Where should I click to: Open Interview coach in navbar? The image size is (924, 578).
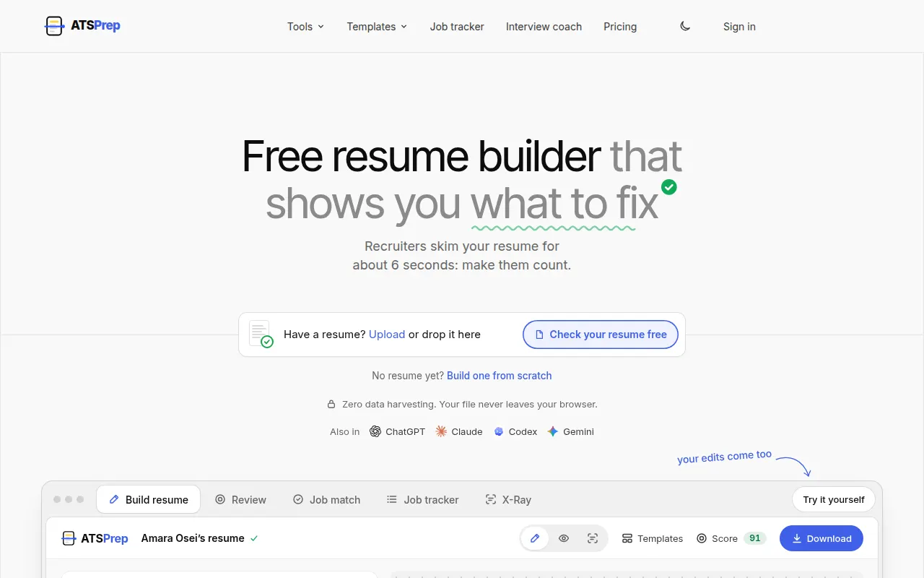544,27
